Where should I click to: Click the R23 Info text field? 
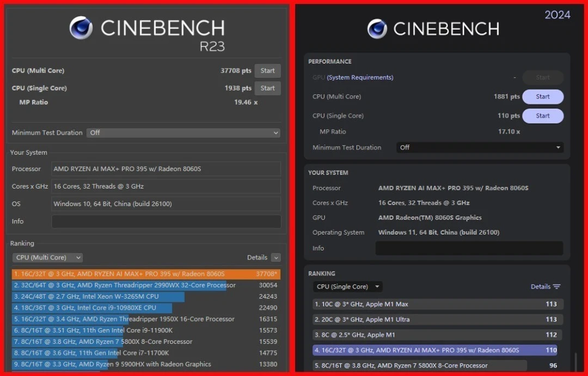pos(166,222)
